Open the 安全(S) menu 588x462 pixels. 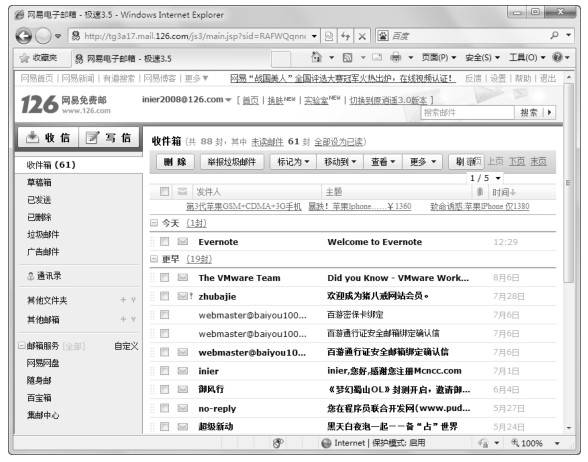(482, 57)
